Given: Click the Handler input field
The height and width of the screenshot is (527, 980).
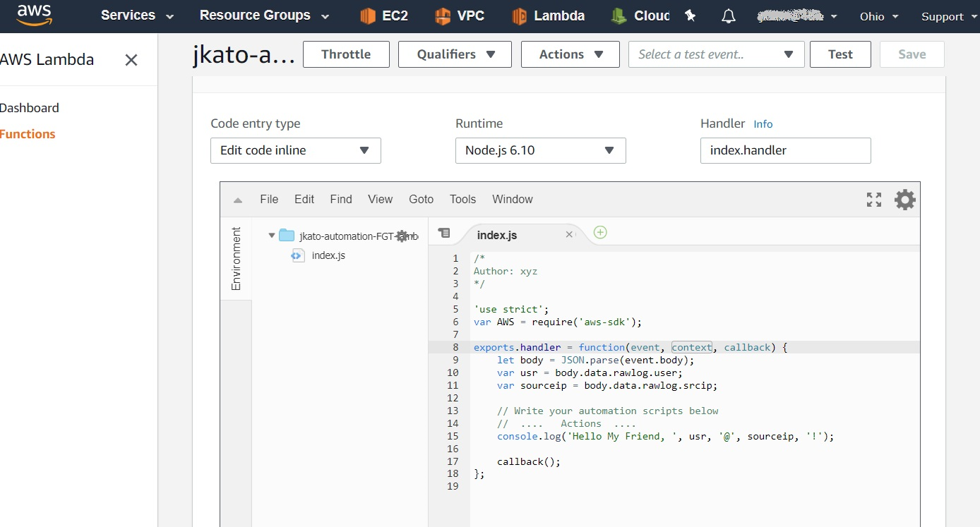Looking at the screenshot, I should pos(785,150).
